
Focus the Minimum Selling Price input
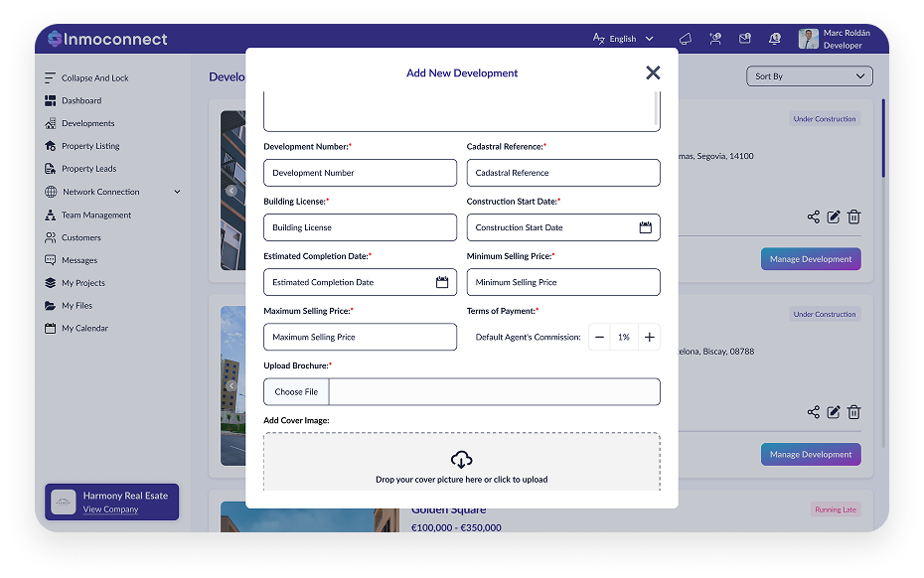[563, 282]
